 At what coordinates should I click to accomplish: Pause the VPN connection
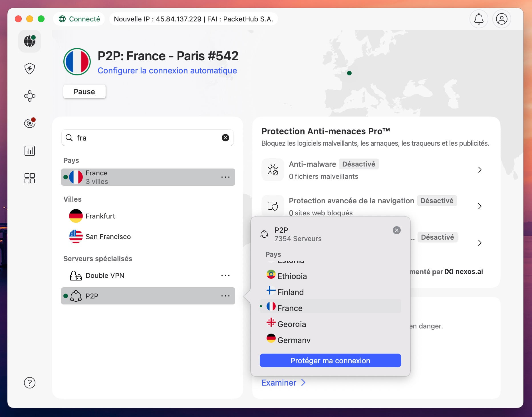click(x=84, y=91)
